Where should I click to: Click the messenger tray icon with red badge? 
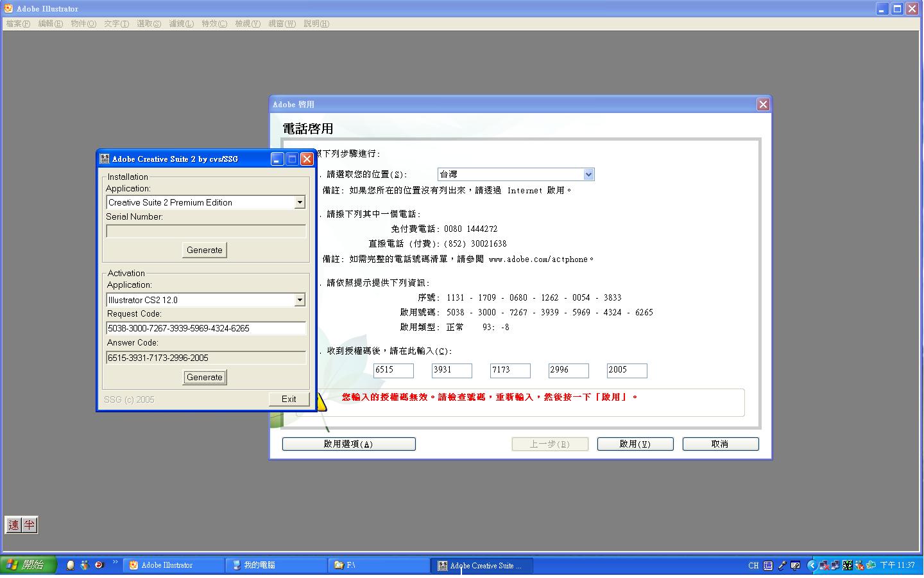click(x=859, y=566)
